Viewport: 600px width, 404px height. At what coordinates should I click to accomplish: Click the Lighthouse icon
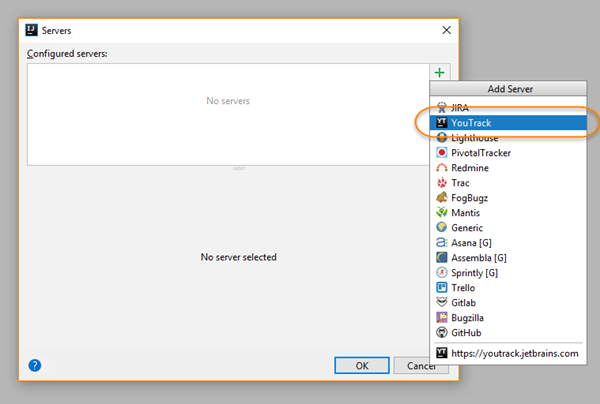point(442,137)
